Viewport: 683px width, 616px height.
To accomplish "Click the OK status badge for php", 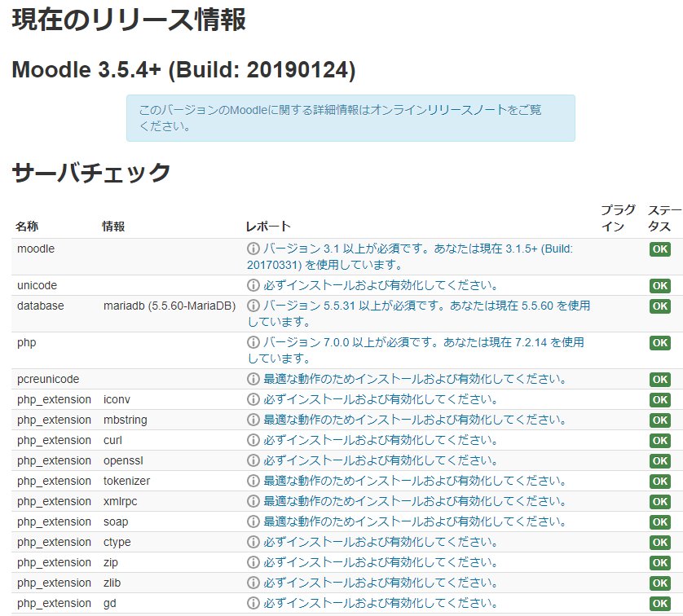I will 660,342.
